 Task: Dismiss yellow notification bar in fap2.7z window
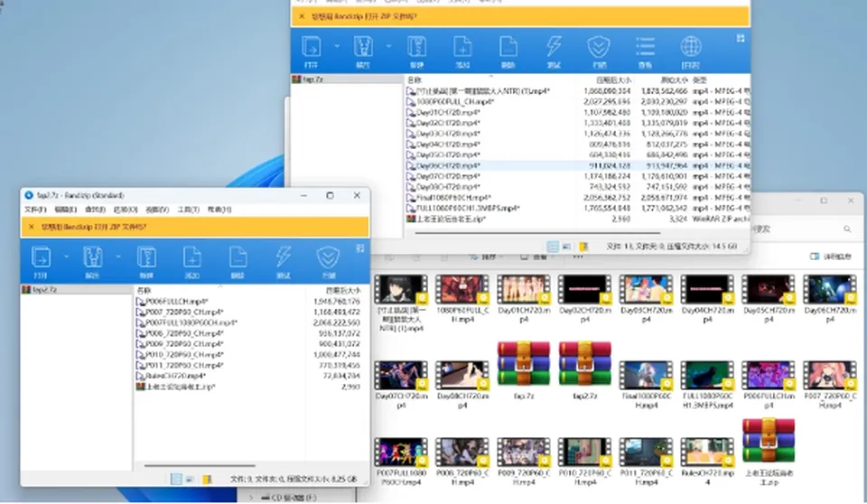pos(31,227)
